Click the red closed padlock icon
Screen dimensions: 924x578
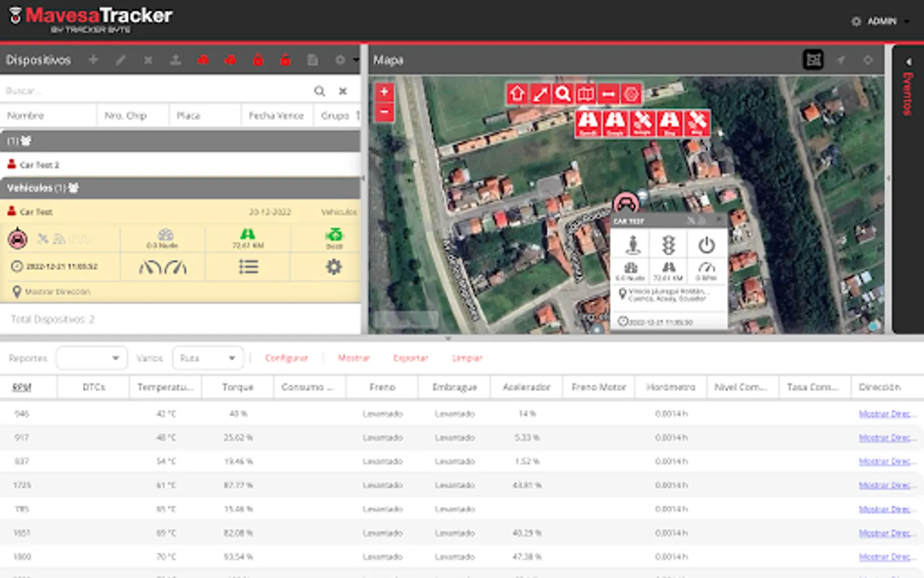point(258,60)
